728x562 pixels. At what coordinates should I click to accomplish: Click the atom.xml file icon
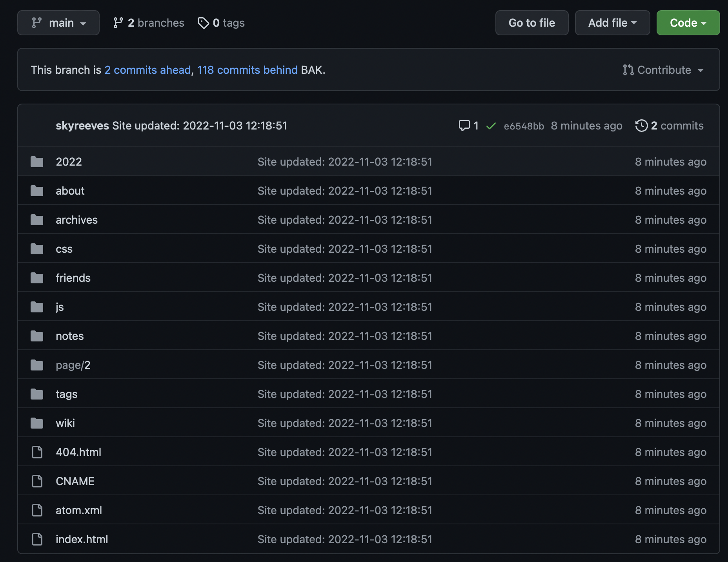[x=37, y=510]
